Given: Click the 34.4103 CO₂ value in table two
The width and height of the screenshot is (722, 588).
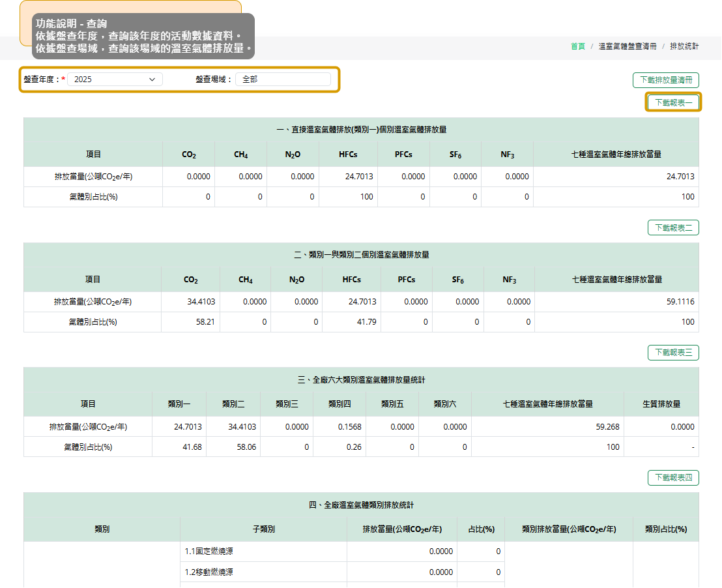Looking at the screenshot, I should point(200,302).
